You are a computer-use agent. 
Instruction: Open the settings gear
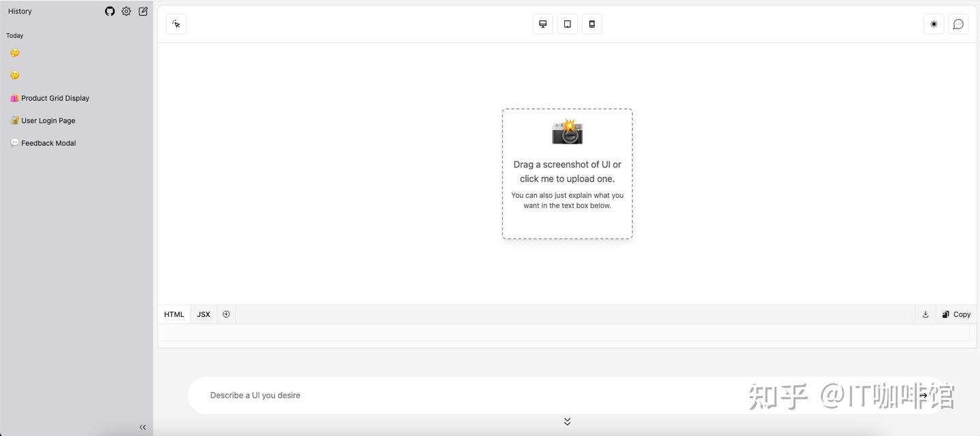(126, 11)
